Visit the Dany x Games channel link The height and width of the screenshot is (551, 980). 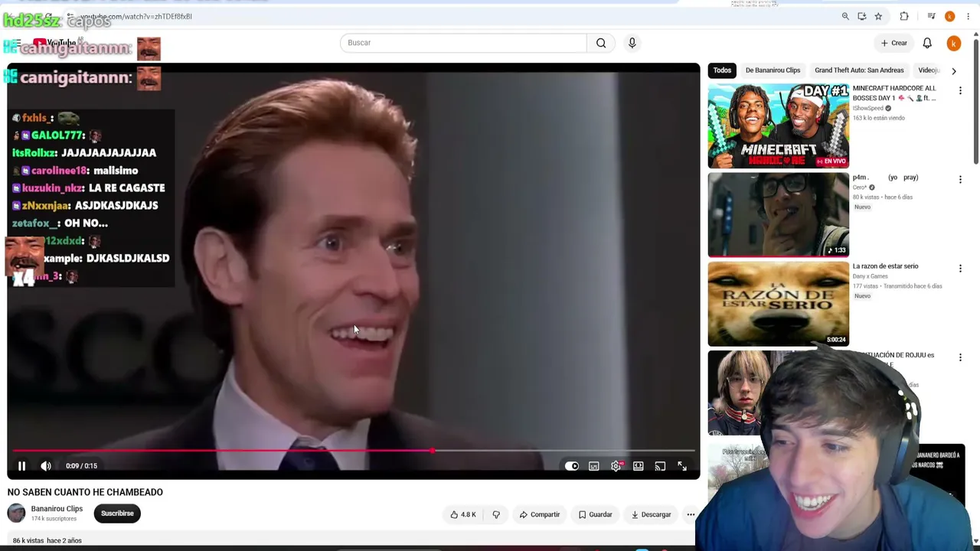coord(870,276)
